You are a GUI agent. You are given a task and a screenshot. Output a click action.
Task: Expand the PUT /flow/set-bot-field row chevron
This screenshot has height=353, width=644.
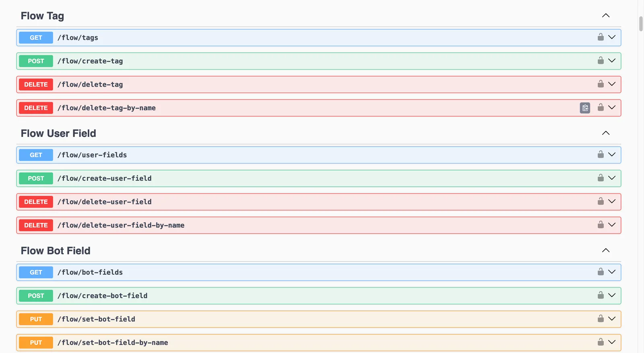(x=612, y=318)
